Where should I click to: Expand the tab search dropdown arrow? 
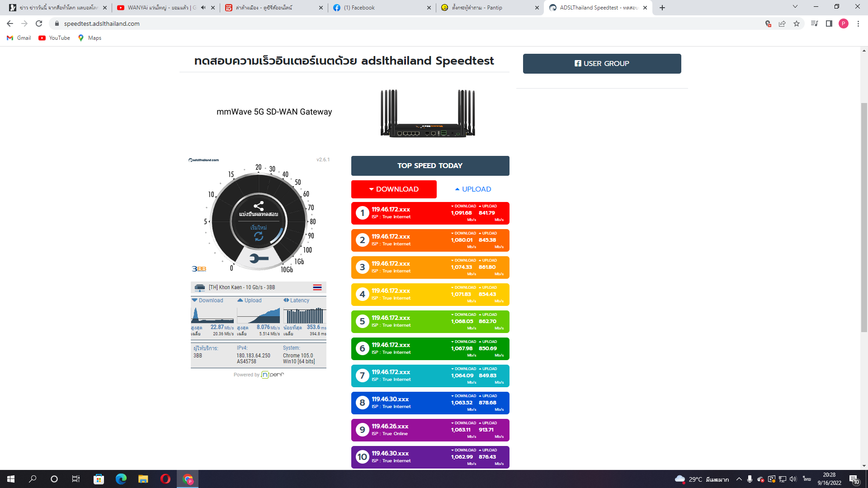[795, 7]
